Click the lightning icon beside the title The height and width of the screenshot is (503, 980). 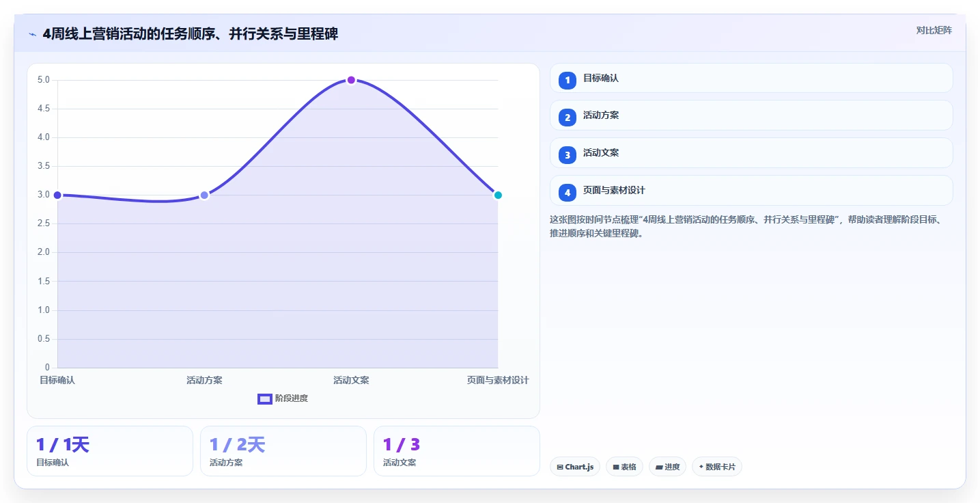[x=32, y=34]
